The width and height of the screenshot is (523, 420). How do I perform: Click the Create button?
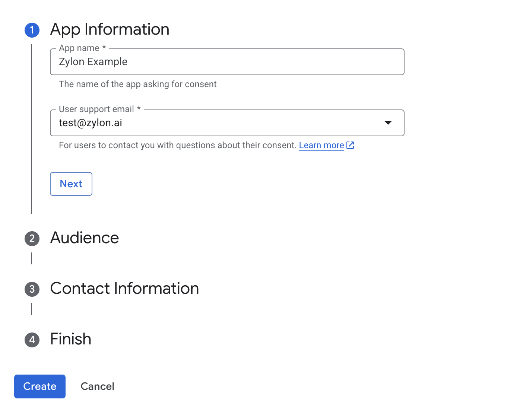point(39,386)
